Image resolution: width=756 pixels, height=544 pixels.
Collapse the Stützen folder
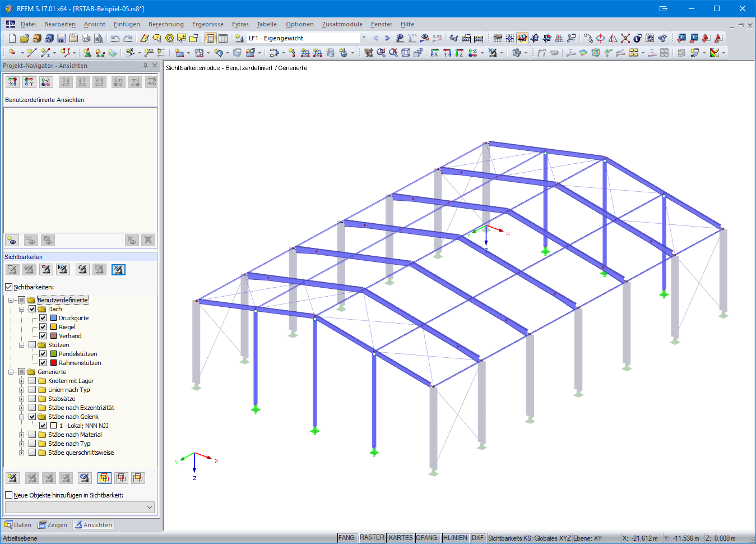coord(21,345)
